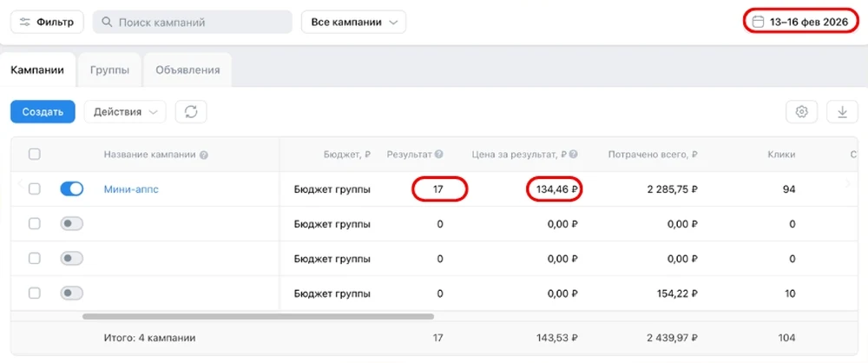Refresh the table with the reload icon
The height and width of the screenshot is (363, 868).
(191, 111)
